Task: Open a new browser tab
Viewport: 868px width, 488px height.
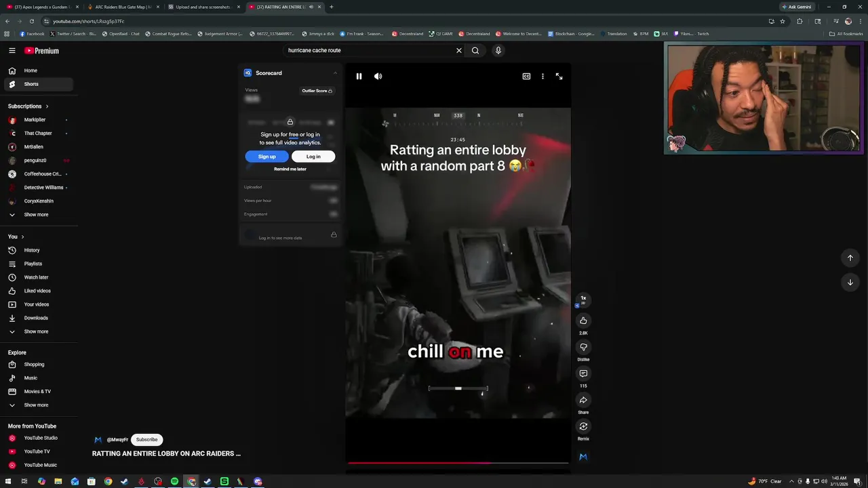Action: pos(331,7)
